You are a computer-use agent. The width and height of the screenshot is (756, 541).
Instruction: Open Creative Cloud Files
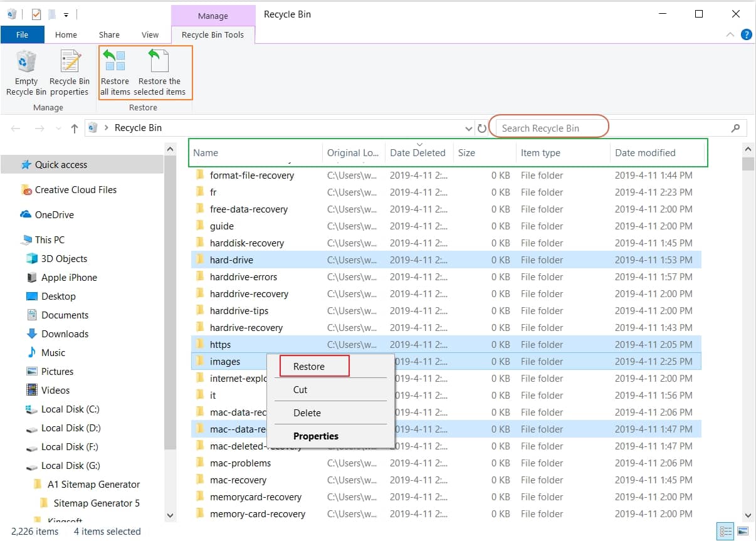point(75,189)
